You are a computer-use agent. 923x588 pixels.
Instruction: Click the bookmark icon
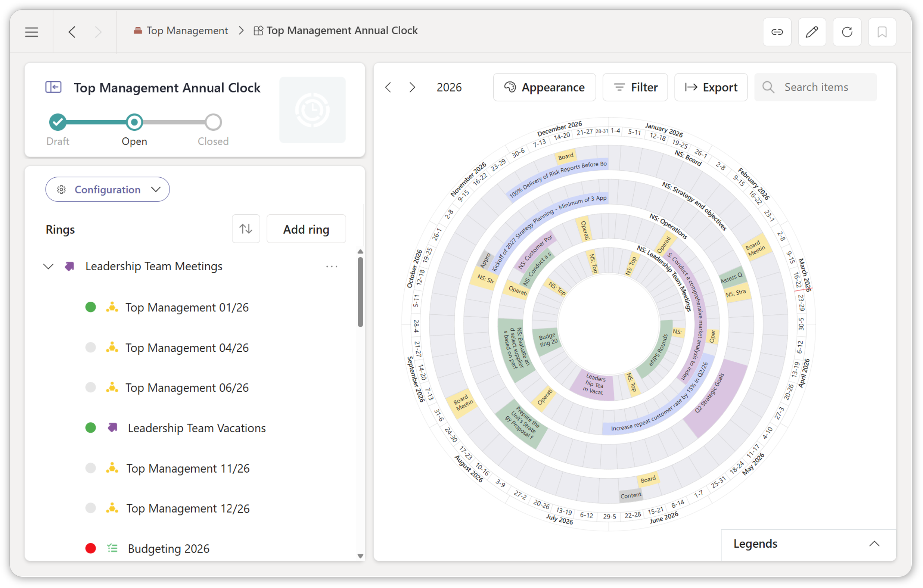click(882, 32)
